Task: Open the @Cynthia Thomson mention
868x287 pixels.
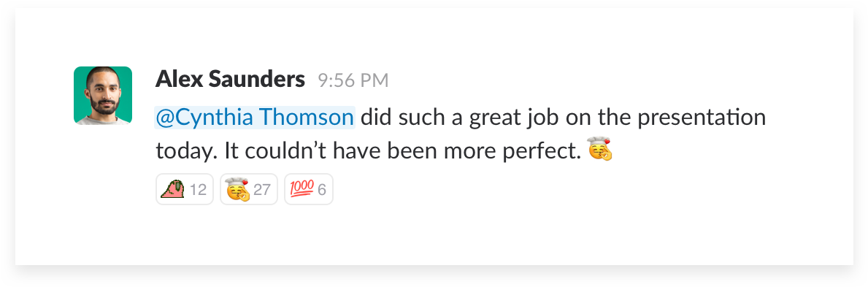Action: (x=255, y=118)
